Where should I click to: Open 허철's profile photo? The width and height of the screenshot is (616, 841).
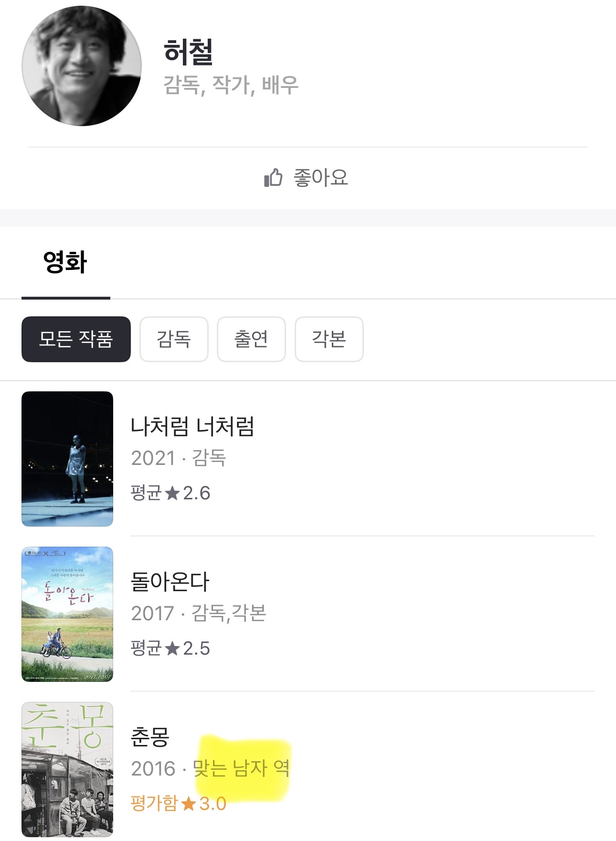click(x=82, y=66)
